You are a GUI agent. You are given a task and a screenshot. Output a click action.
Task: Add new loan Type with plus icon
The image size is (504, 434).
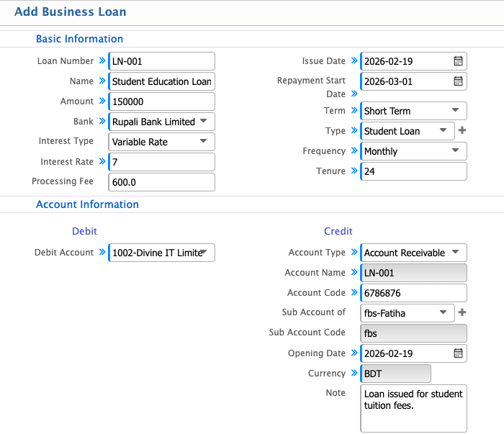point(462,131)
